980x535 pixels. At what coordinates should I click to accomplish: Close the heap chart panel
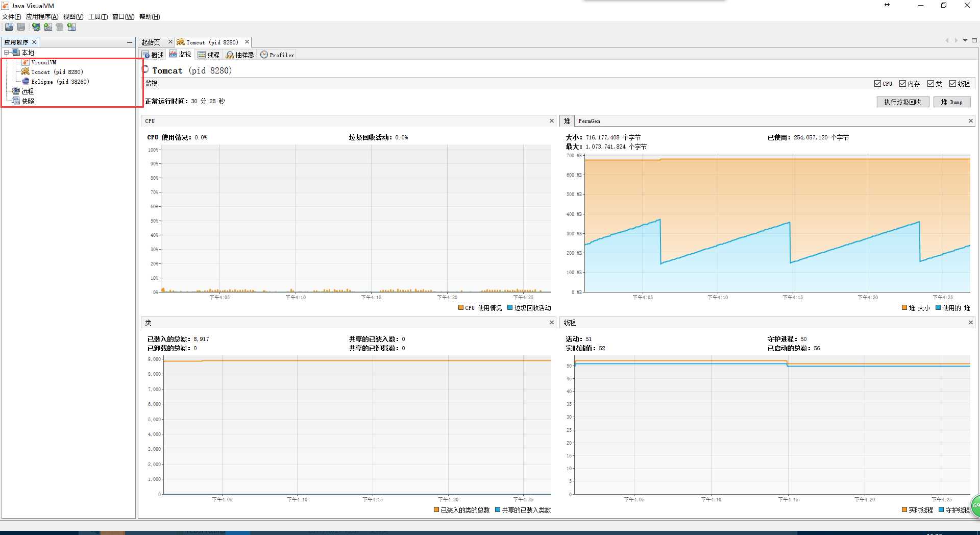[x=971, y=121]
